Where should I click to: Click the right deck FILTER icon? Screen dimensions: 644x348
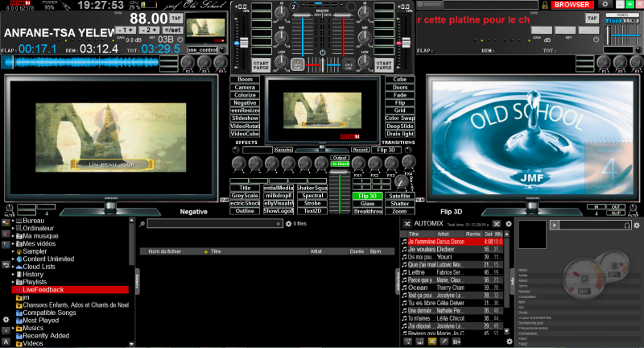point(633,209)
